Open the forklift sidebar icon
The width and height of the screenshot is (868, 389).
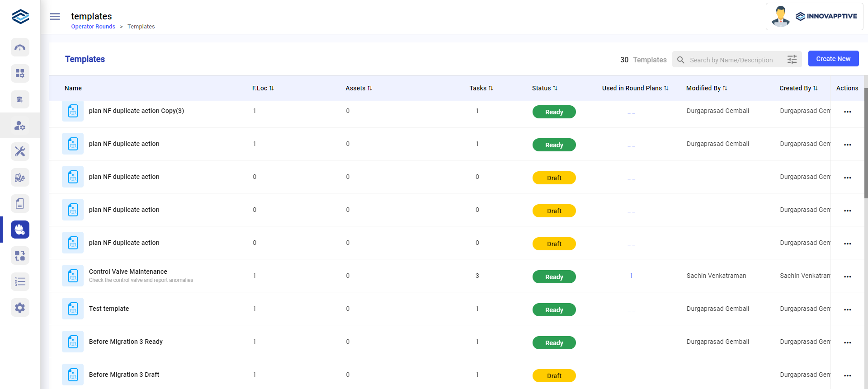20,178
